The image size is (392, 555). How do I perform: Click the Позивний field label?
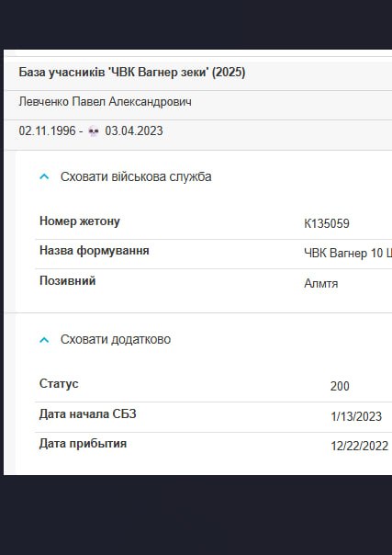coord(68,280)
